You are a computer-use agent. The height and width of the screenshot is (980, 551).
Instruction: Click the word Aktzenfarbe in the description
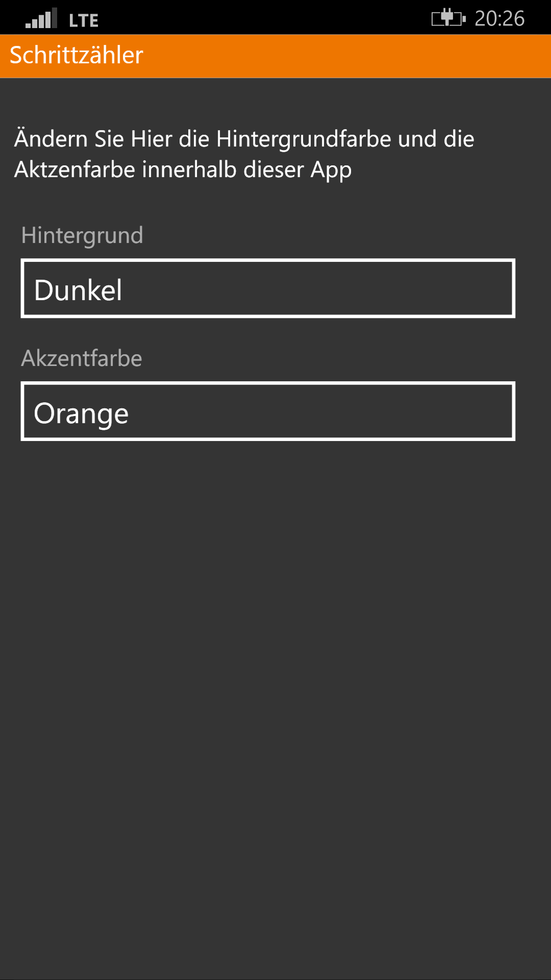point(74,169)
